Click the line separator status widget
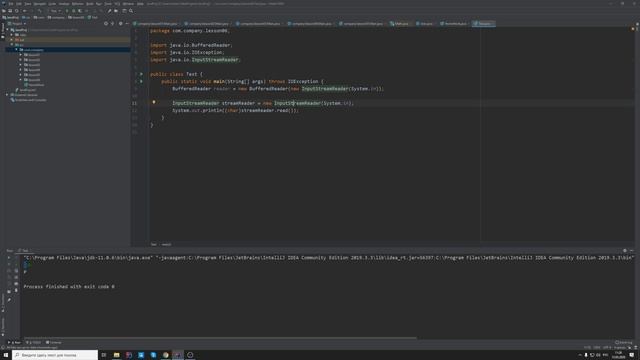 coord(597,348)
